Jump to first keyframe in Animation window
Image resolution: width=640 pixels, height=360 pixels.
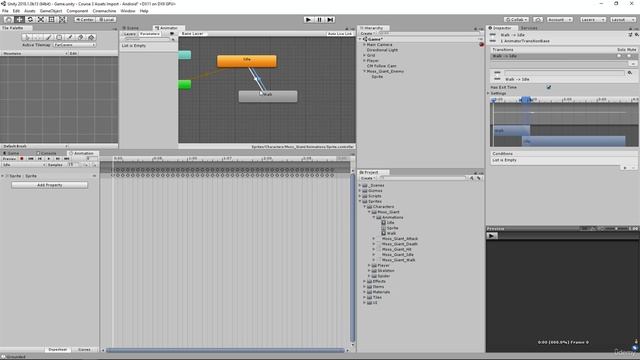31,158
